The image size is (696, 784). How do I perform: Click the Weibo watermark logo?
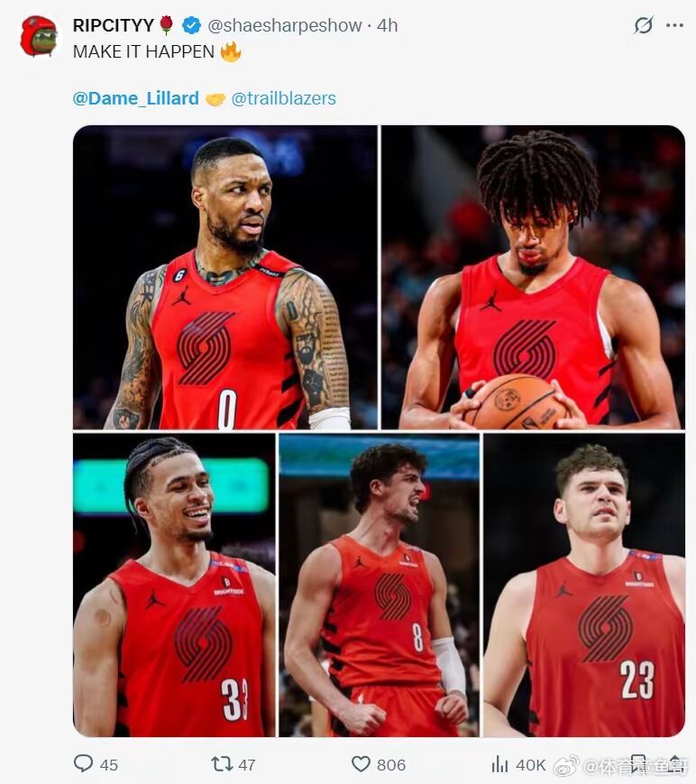tap(566, 765)
